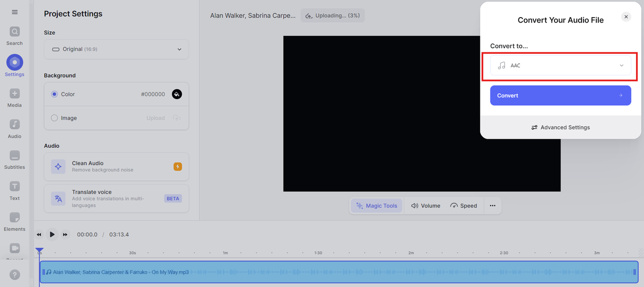Open Advanced Settings in convert dialog
Image resolution: width=644 pixels, height=287 pixels.
(x=560, y=128)
